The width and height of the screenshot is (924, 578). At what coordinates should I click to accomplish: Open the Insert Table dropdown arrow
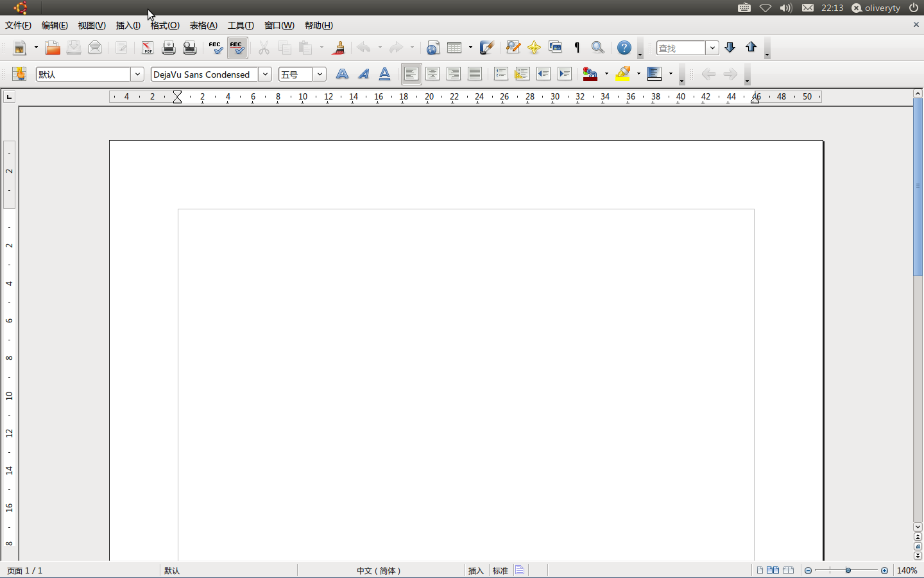click(x=470, y=48)
